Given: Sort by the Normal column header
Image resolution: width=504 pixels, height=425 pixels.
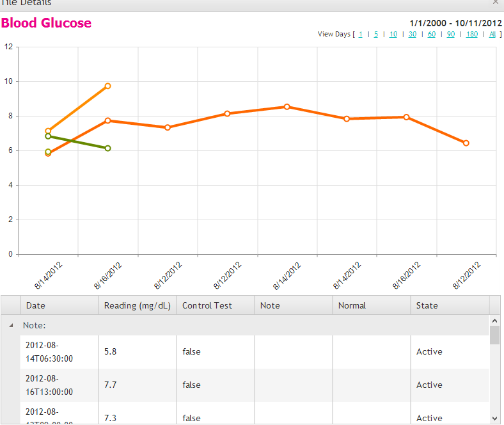Looking at the screenshot, I should tap(372, 305).
